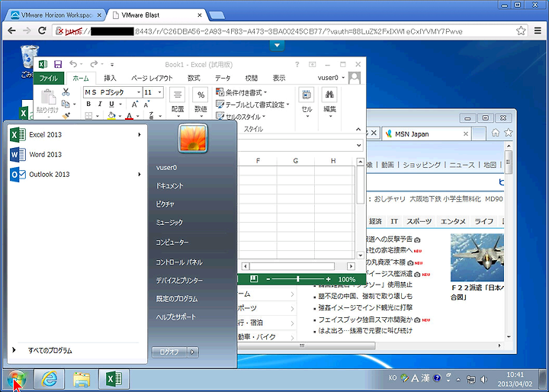549x392 pixels.
Task: Decrease font size with the small A icon
Action: [x=146, y=104]
